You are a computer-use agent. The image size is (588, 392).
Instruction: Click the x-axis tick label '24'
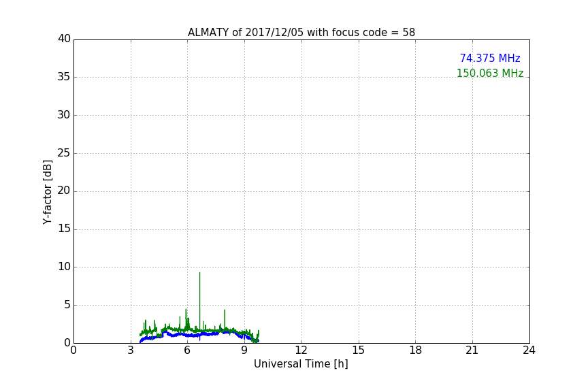coord(529,350)
